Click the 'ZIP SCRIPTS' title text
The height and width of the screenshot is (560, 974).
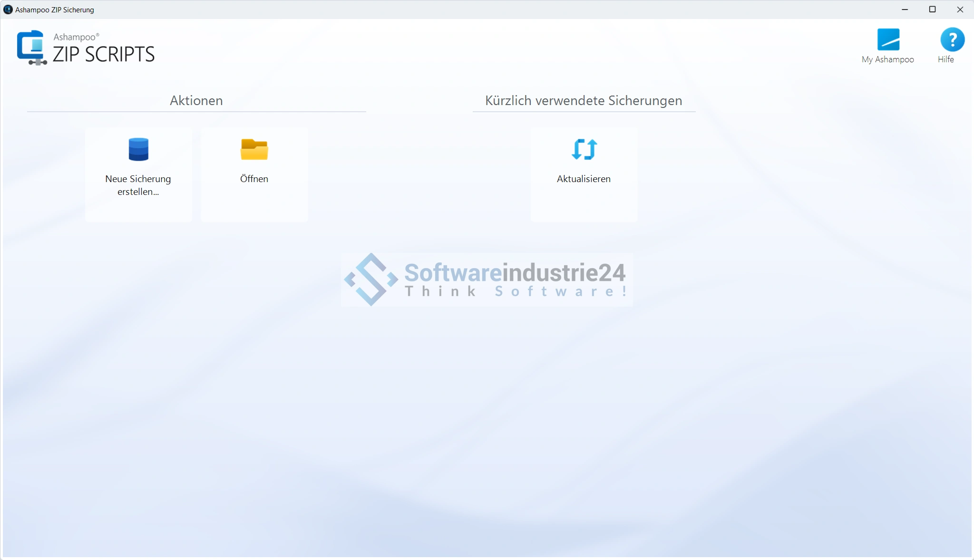104,54
